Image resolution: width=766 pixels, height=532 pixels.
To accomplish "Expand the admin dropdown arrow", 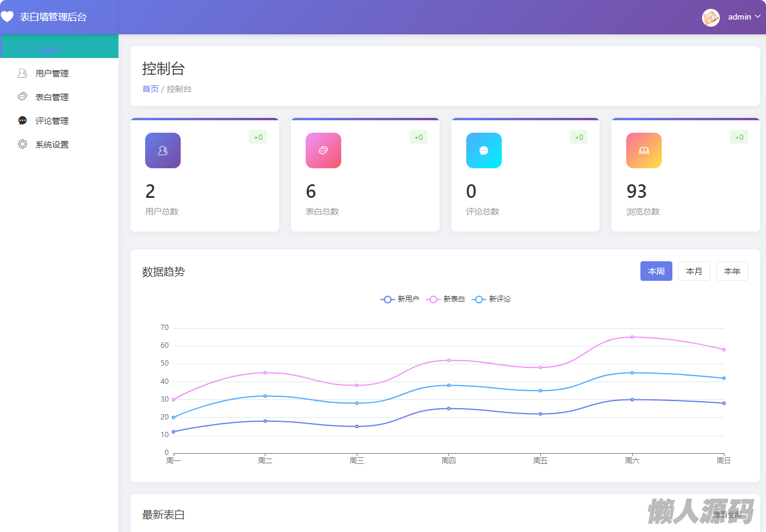I will pos(758,17).
